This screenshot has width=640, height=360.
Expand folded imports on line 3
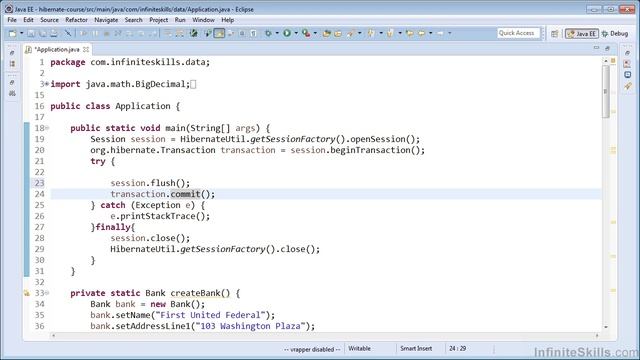[47, 84]
